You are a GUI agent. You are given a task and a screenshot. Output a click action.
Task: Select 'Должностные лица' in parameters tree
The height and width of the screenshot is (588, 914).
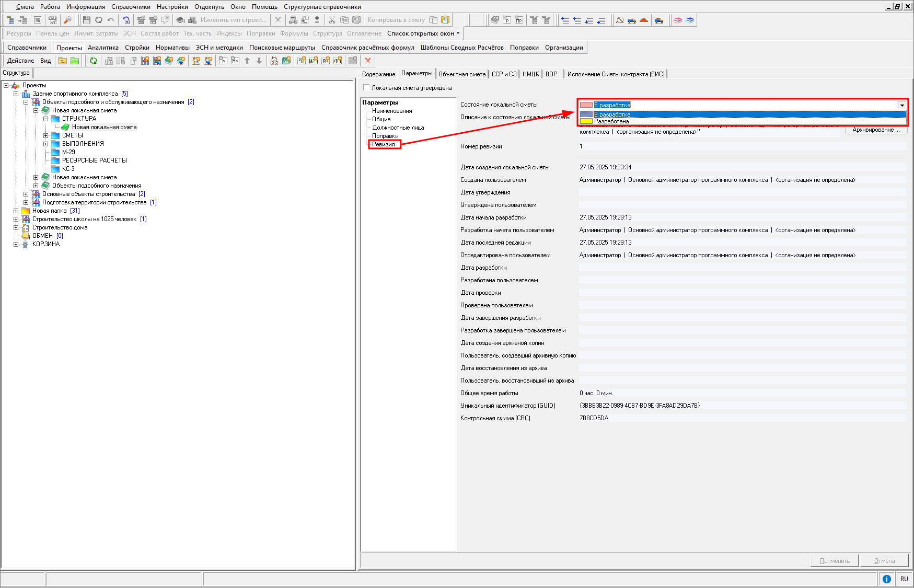click(398, 128)
